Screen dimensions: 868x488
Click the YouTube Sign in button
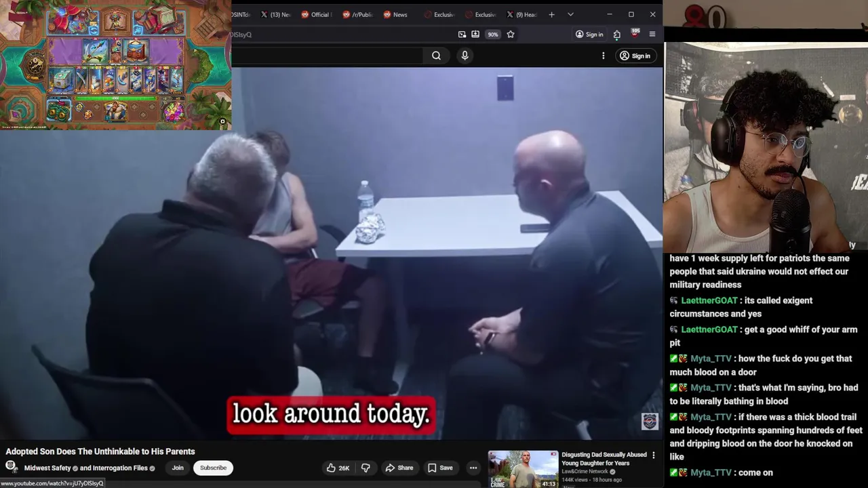pyautogui.click(x=635, y=56)
